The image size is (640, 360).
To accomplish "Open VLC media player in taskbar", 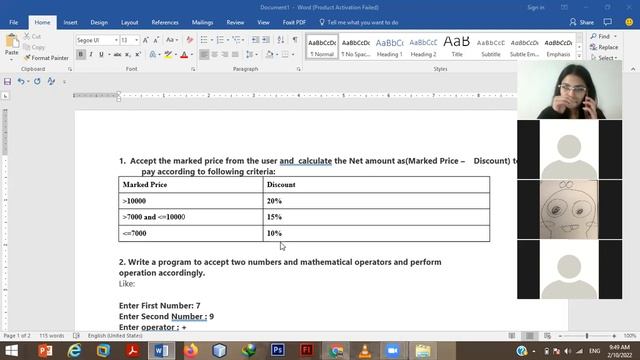I will 365,351.
